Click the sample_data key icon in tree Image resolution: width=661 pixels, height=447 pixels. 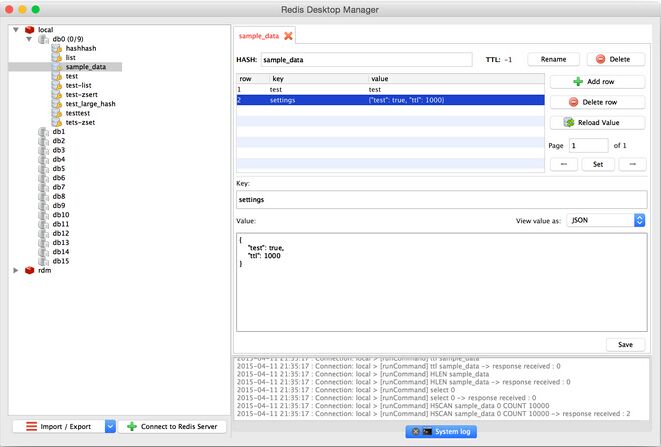tap(56, 67)
